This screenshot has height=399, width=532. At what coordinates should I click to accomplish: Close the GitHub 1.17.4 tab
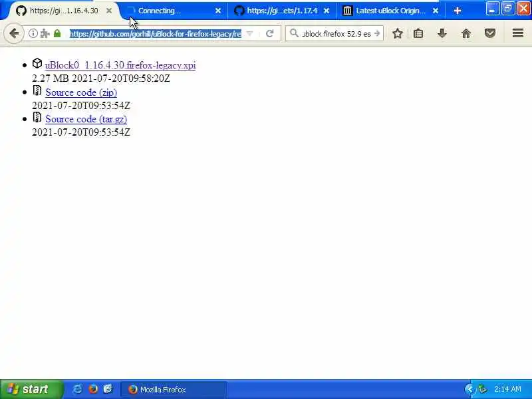[327, 11]
